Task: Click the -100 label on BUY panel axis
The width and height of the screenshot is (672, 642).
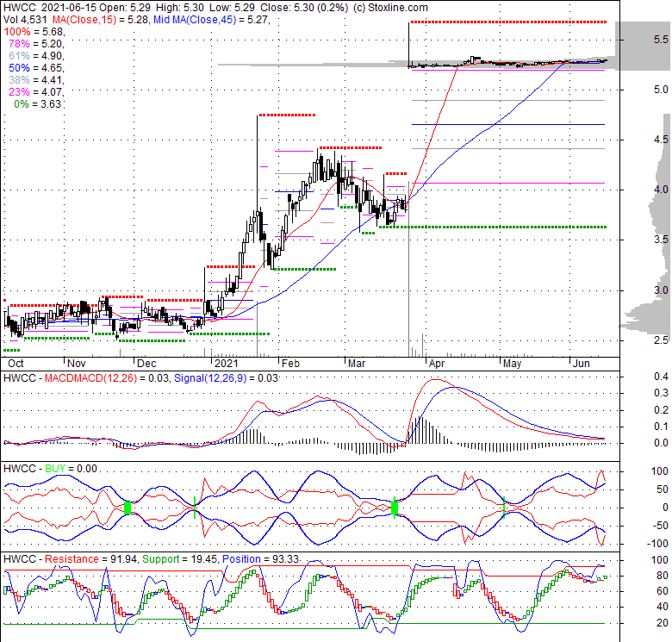Action: 658,544
